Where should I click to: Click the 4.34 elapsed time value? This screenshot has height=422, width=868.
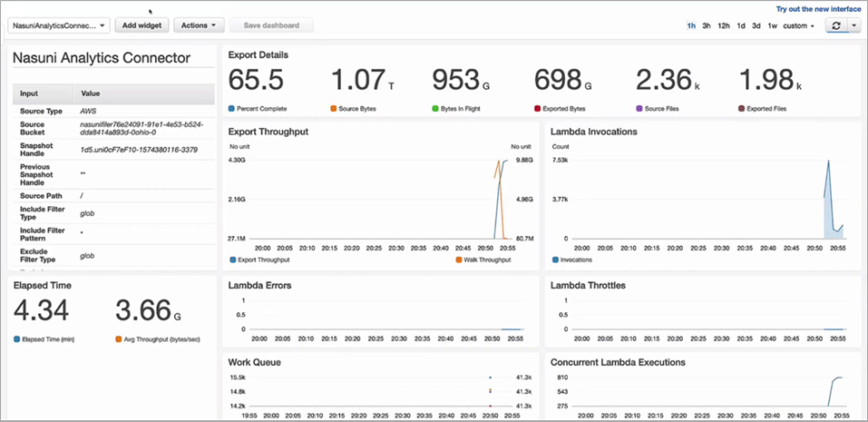click(x=42, y=310)
